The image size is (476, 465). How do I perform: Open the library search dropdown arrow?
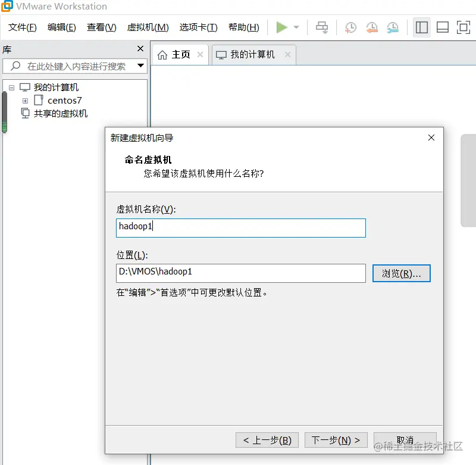click(x=139, y=65)
